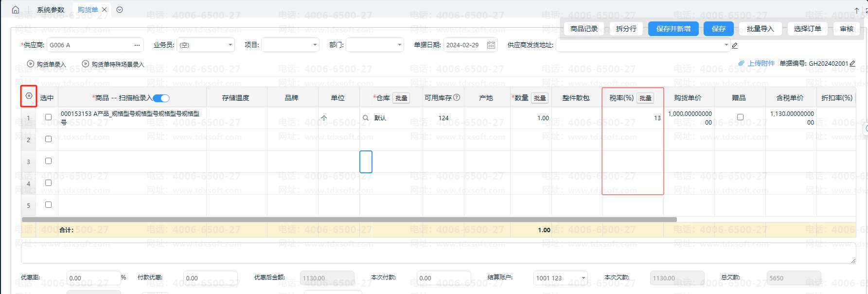
Task: Click the 本次付款 input field
Action: click(443, 278)
